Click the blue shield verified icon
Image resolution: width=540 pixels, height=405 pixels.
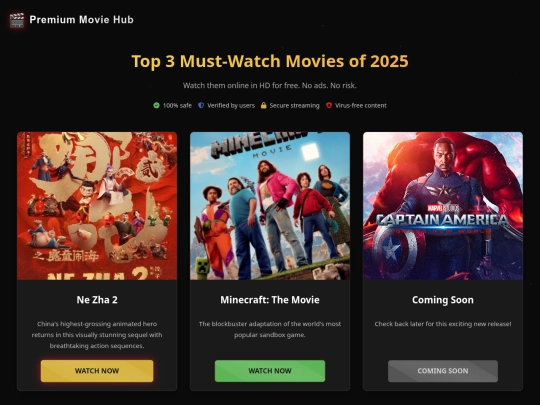[x=201, y=105]
